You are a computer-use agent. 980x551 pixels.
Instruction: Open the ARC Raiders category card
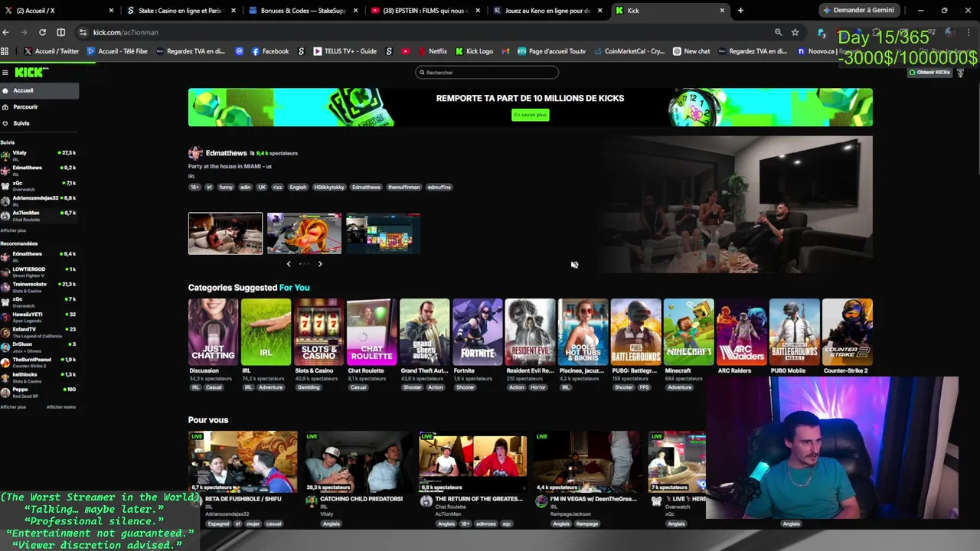pos(741,332)
